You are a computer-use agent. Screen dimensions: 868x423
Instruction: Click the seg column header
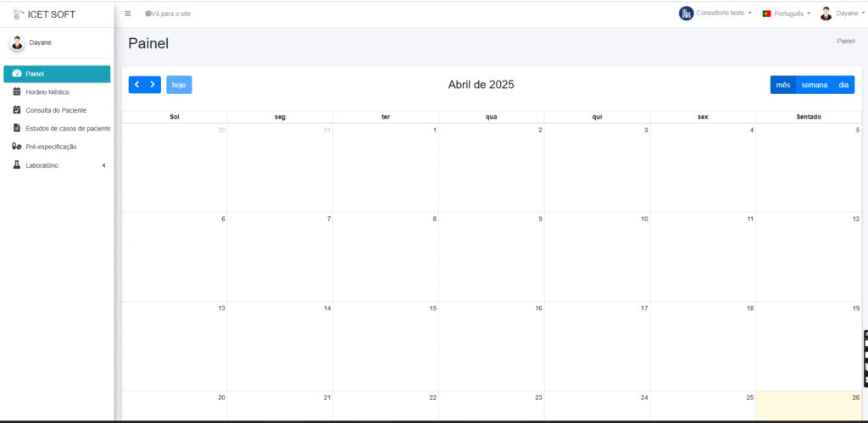tap(280, 117)
